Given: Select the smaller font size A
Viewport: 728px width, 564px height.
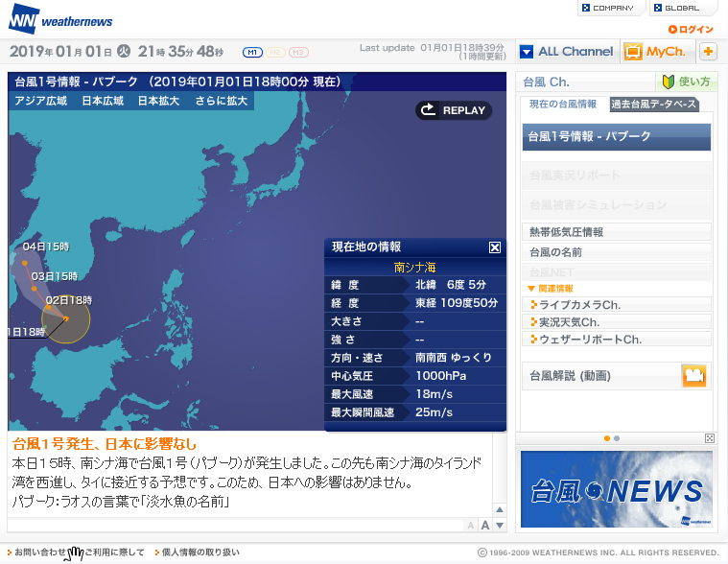Looking at the screenshot, I should click(x=471, y=526).
